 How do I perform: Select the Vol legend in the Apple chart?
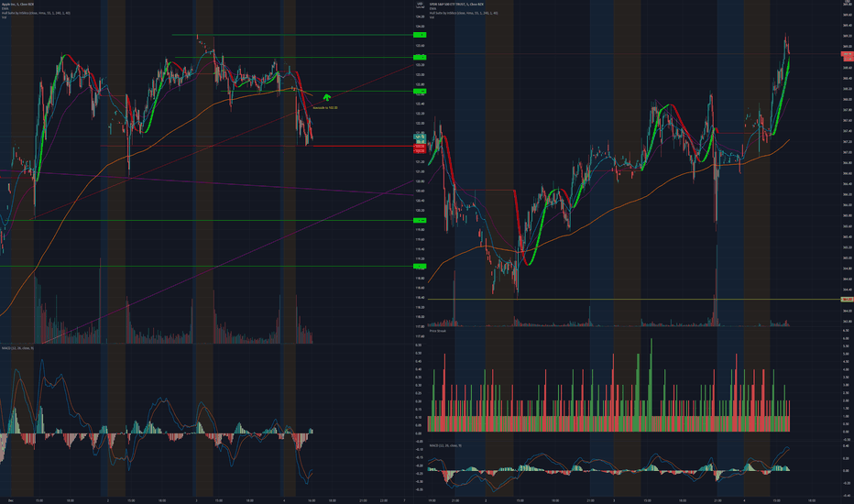tap(4, 16)
